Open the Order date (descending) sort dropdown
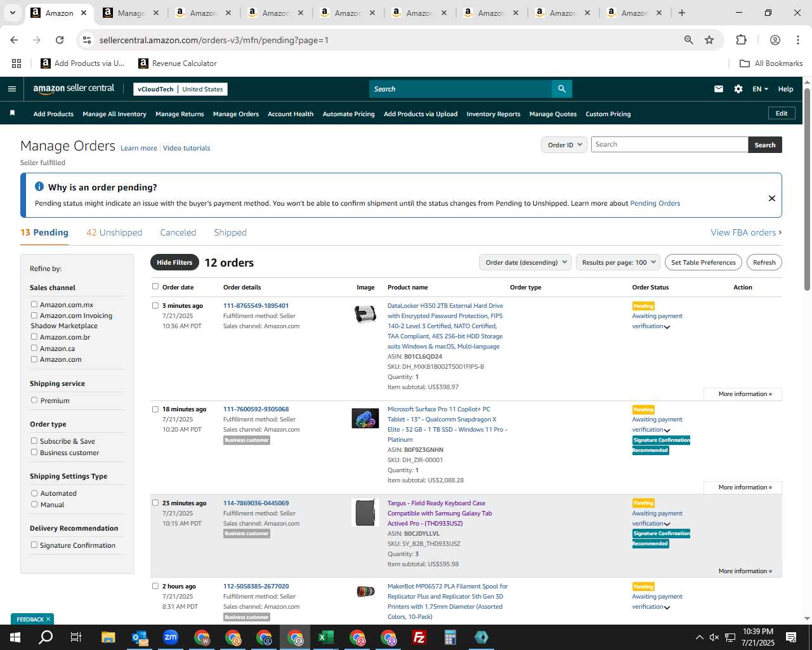Viewport: 812px width, 650px height. point(525,262)
